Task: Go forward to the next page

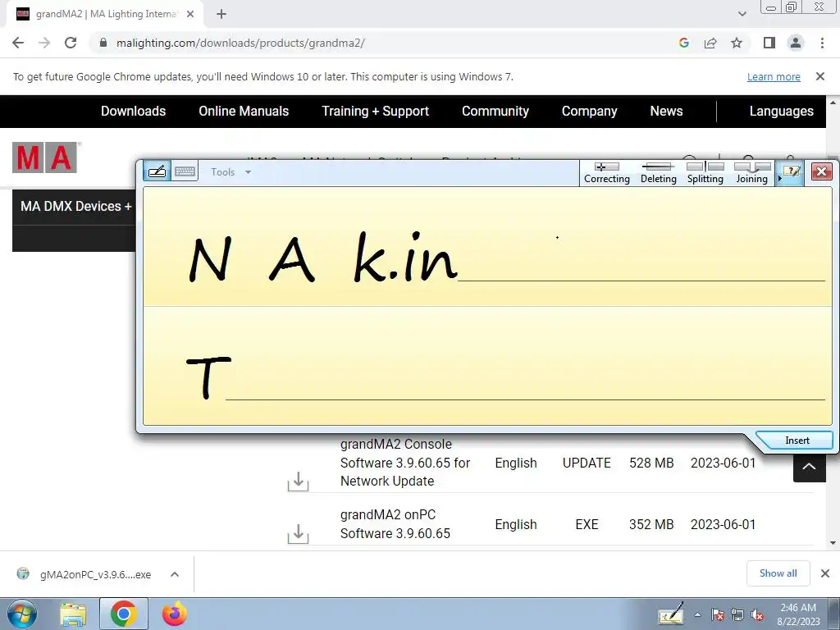Action: pyautogui.click(x=44, y=43)
